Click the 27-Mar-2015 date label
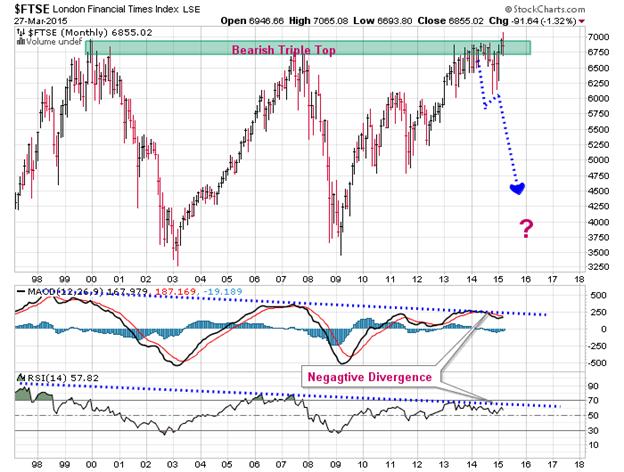This screenshot has width=624, height=472. pyautogui.click(x=41, y=21)
